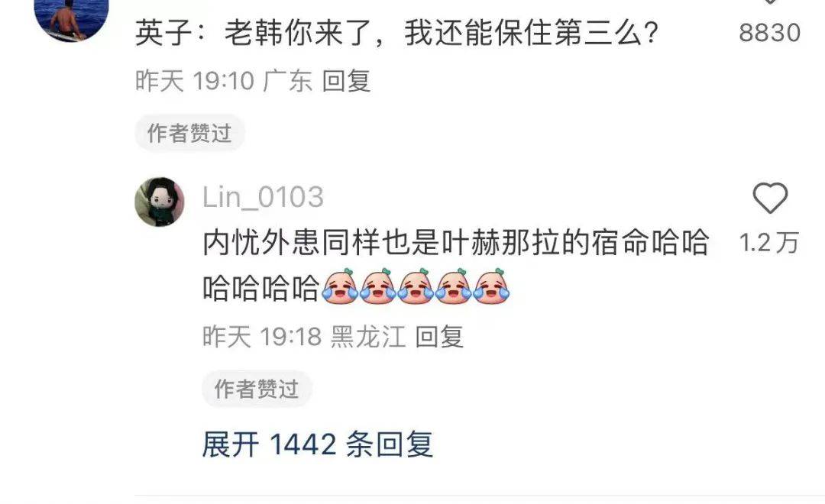Like Lin_0103's reply with the heart icon
The height and width of the screenshot is (504, 825).
(x=770, y=198)
